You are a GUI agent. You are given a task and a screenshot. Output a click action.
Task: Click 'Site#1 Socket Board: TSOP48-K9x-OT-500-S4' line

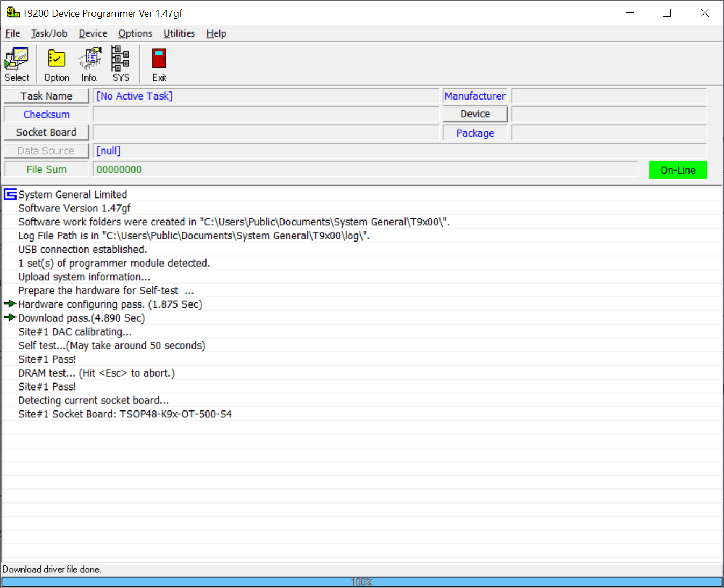(125, 414)
